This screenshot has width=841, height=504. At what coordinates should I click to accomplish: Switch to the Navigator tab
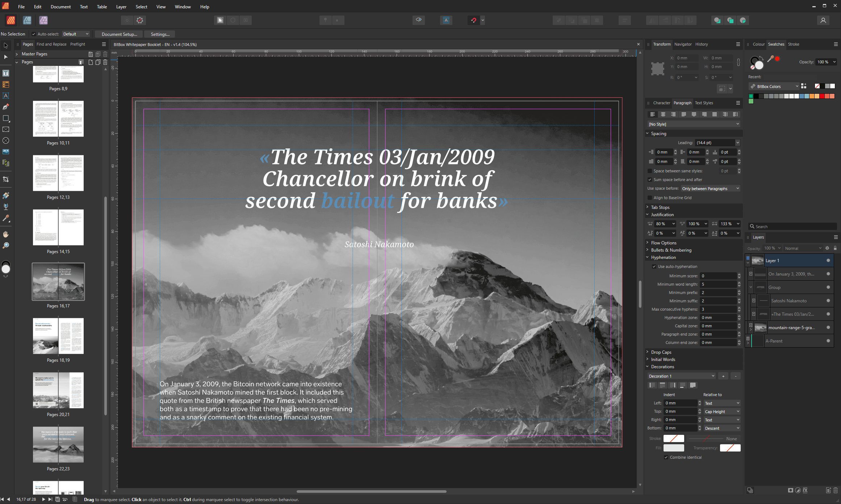pyautogui.click(x=683, y=44)
